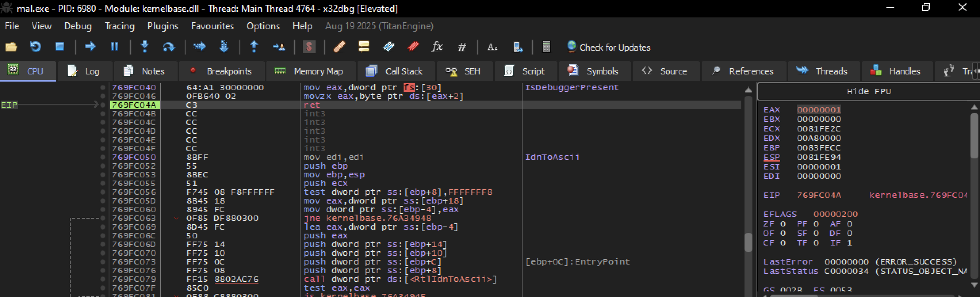The height and width of the screenshot is (297, 980).
Task: Run to user code
Action: click(279, 47)
